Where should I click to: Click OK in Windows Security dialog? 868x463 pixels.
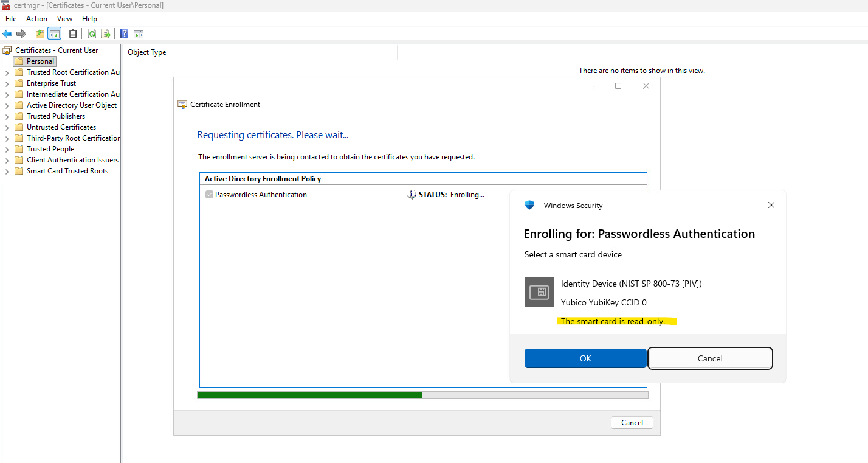coord(585,358)
